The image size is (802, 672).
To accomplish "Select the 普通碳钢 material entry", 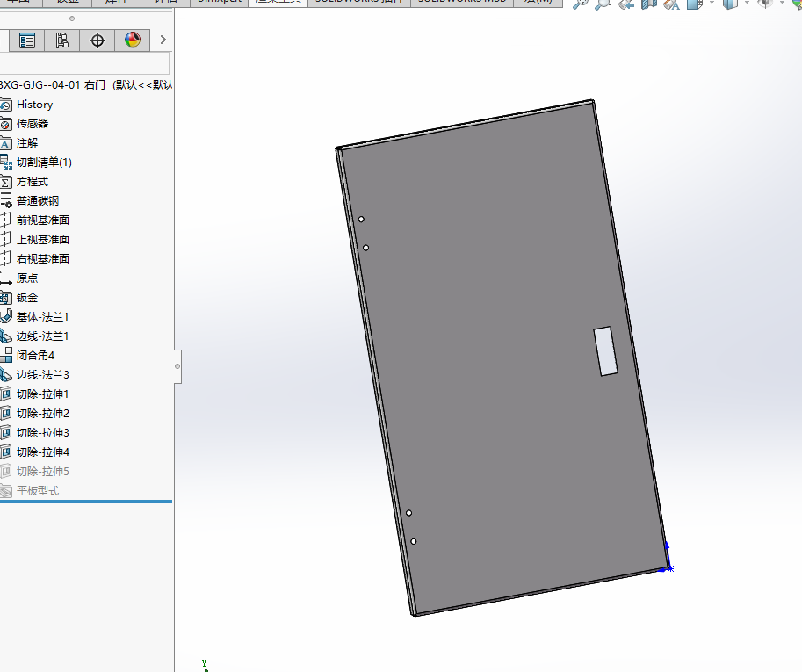I will (x=38, y=201).
